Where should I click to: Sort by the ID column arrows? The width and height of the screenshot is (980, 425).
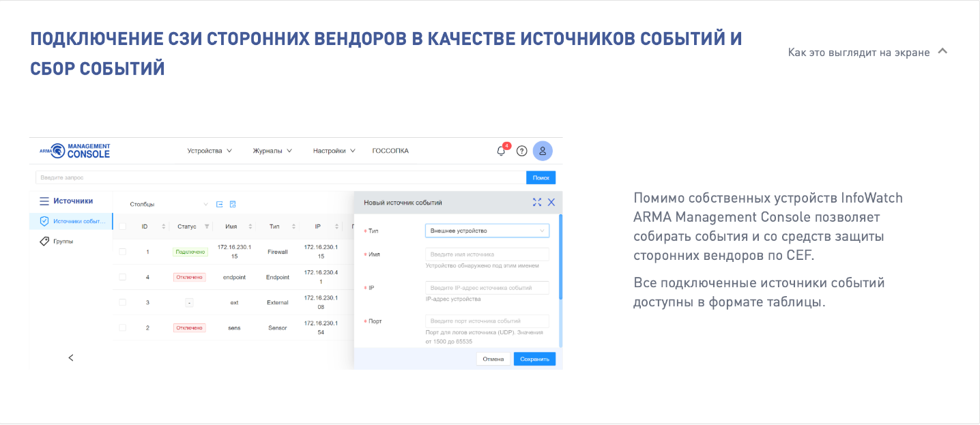click(164, 226)
